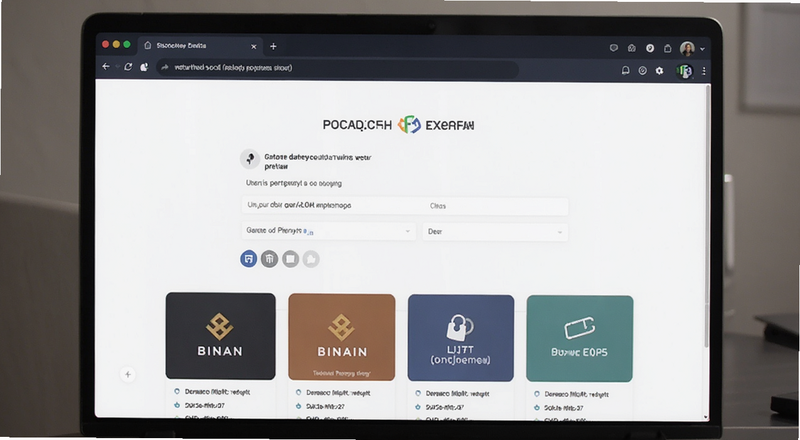Open the teal 'Bopiec EOPS' card
The image size is (800, 440).
point(580,338)
